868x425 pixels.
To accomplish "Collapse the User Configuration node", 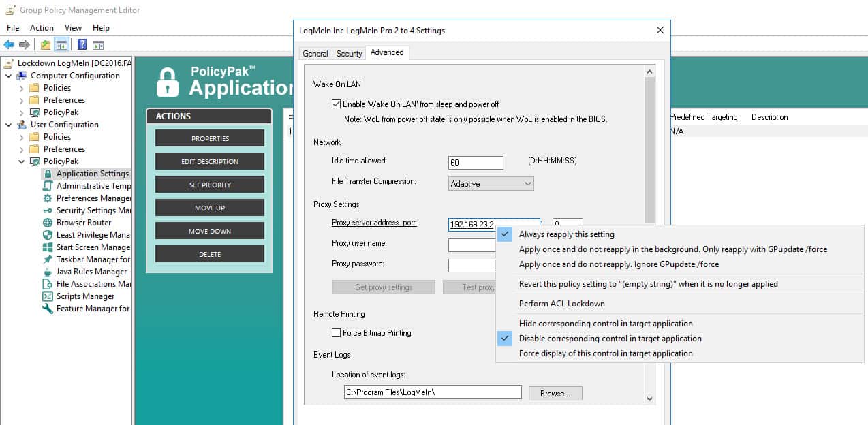I will click(9, 125).
